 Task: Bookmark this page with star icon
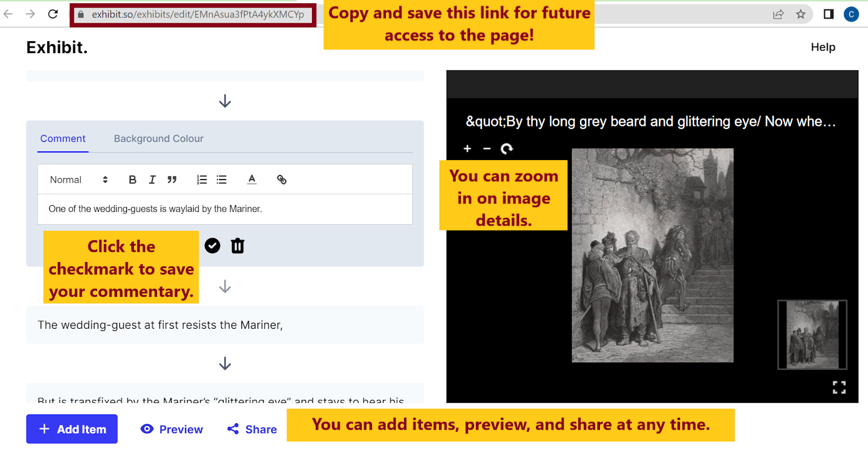(x=801, y=15)
